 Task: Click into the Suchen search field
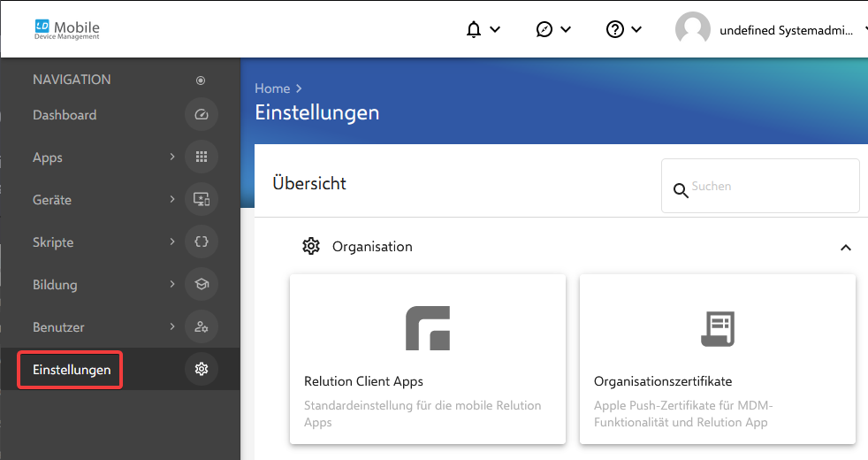coord(760,187)
